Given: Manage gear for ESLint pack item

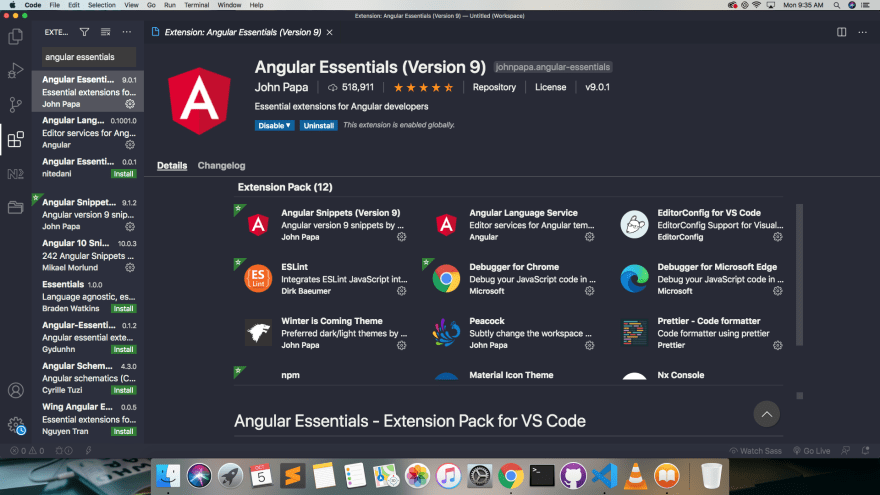Looking at the screenshot, I should (401, 291).
